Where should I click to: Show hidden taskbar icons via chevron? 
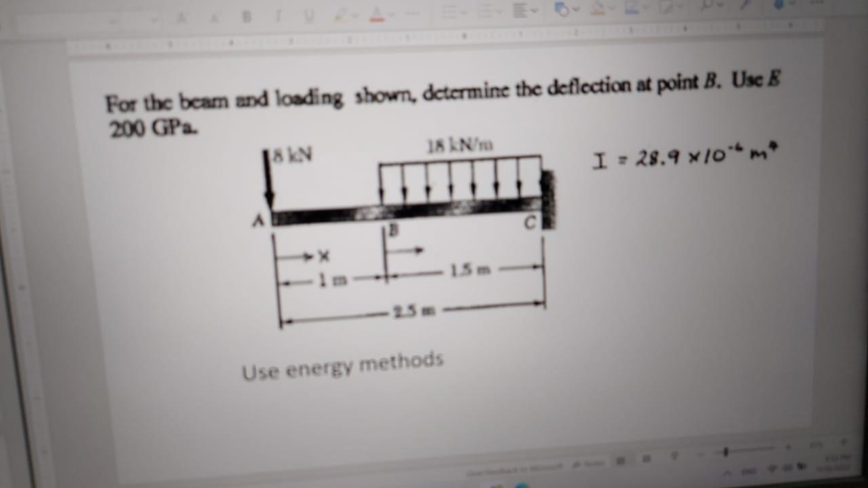tap(727, 472)
